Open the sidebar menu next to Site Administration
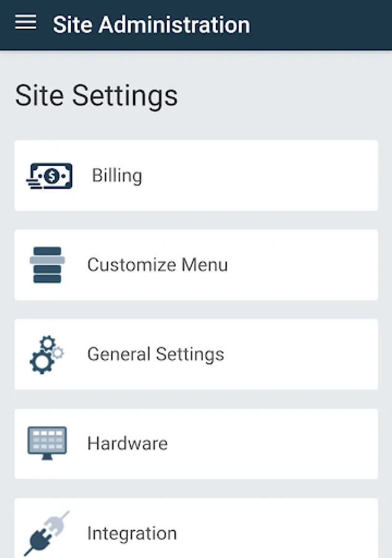The width and height of the screenshot is (392, 558). click(25, 22)
